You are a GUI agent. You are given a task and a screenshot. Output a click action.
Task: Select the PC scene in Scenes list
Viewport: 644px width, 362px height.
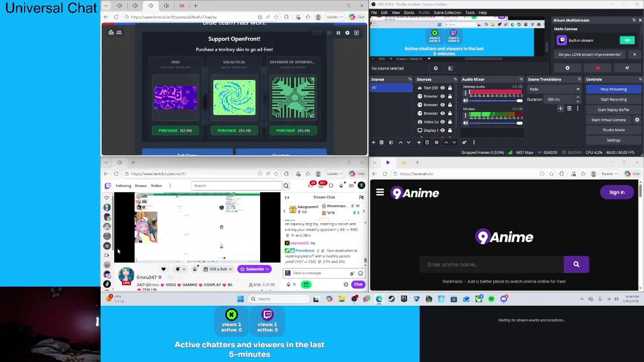[391, 88]
